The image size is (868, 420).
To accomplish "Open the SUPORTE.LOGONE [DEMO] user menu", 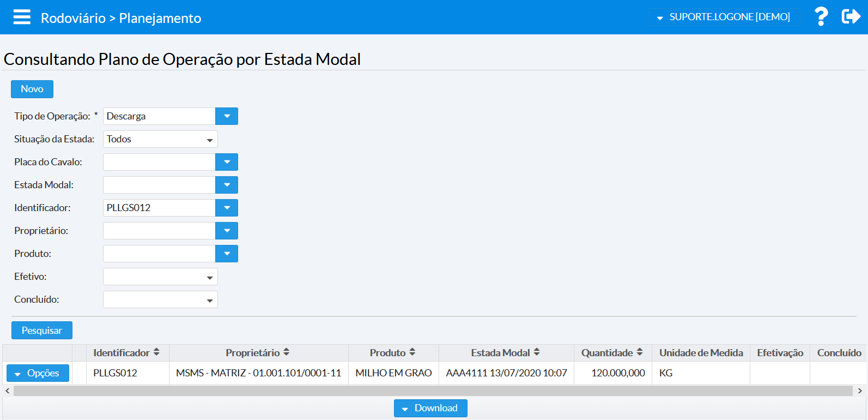I will [x=724, y=17].
